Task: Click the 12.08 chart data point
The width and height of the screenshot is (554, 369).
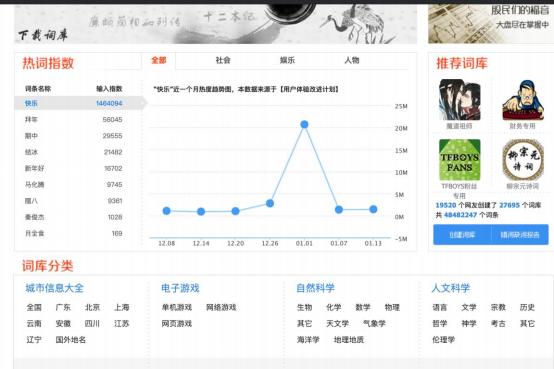Action: (x=166, y=211)
